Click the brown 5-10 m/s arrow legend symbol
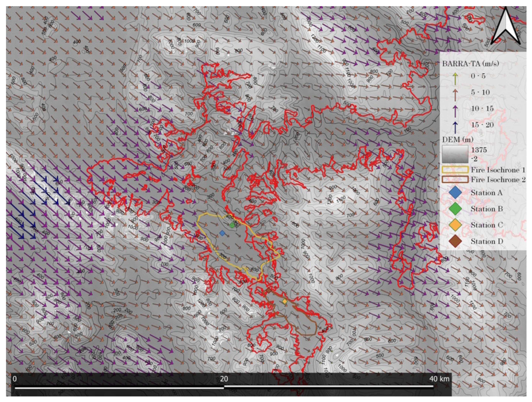The image size is (532, 402). pos(455,95)
